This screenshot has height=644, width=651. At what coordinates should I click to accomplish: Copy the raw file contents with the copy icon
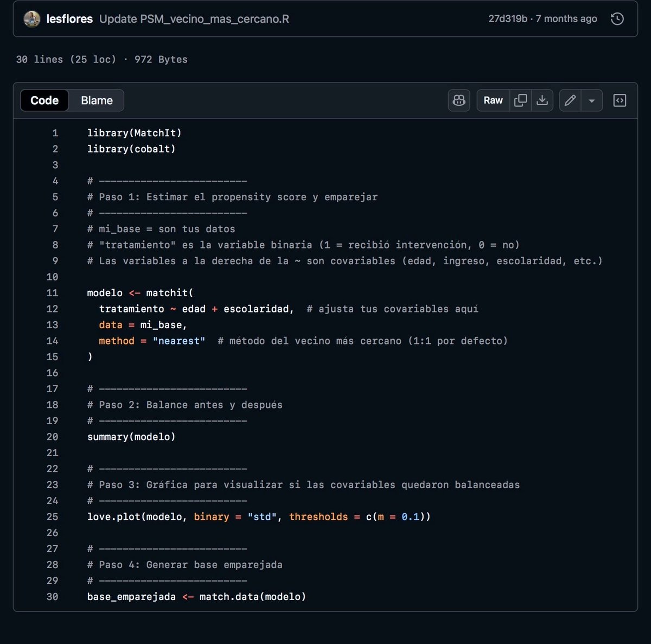tap(520, 100)
